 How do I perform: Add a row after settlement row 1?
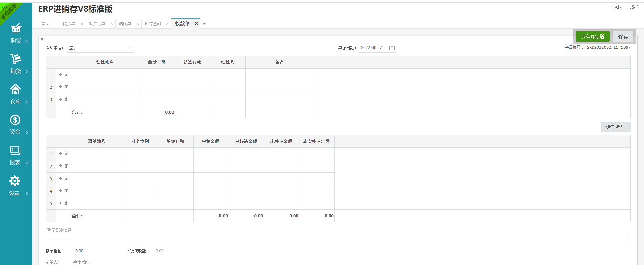coord(61,74)
